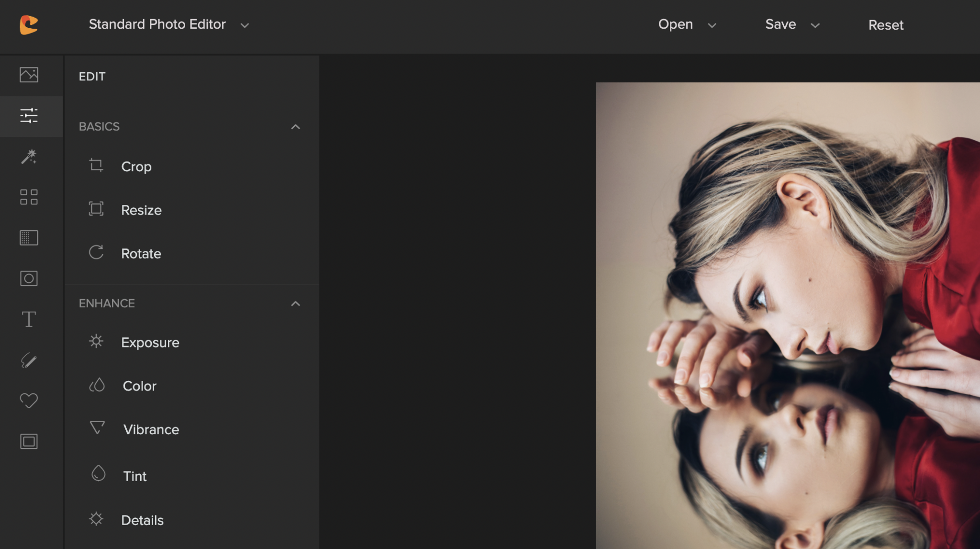Image resolution: width=980 pixels, height=549 pixels.
Task: Open the circle-in-square vignette sidebar icon
Action: click(x=29, y=279)
